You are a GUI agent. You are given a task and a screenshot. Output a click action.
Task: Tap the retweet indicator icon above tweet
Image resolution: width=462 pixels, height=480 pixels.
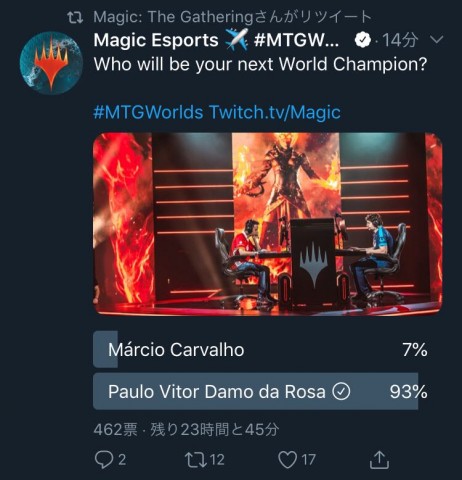point(75,17)
